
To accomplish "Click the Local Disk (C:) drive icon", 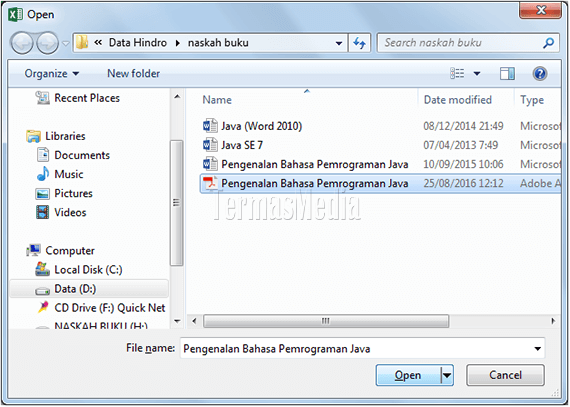I will [43, 269].
